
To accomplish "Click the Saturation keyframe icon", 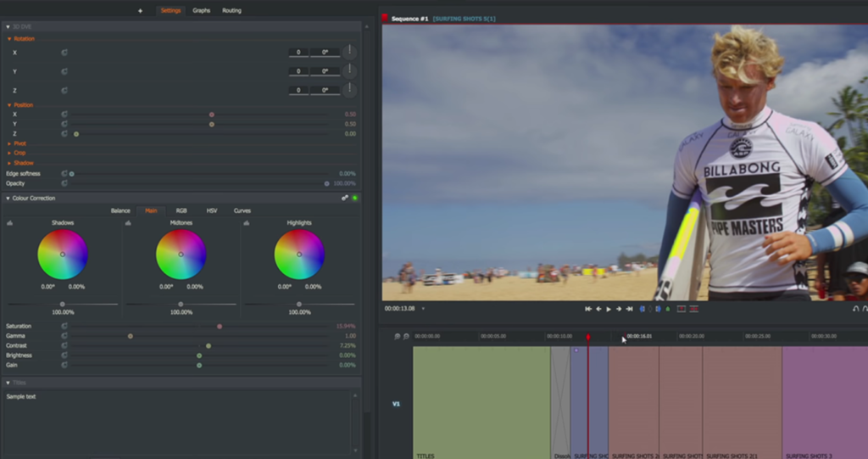I will click(64, 326).
